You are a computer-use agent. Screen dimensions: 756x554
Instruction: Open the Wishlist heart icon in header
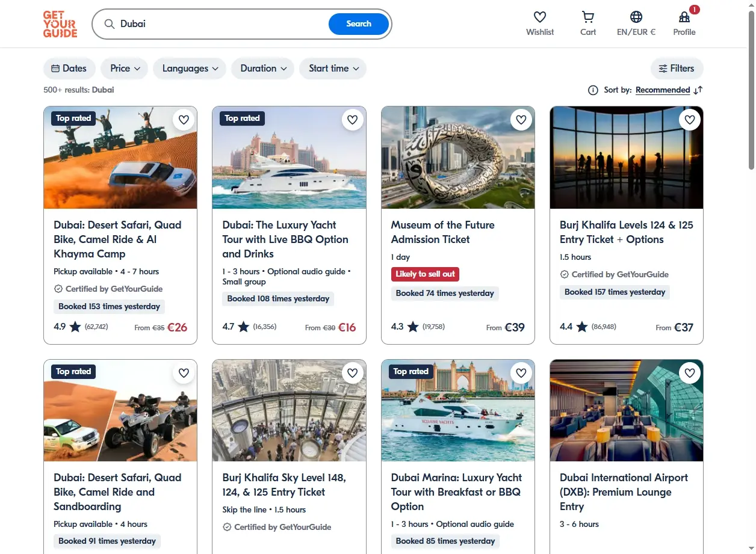point(540,17)
